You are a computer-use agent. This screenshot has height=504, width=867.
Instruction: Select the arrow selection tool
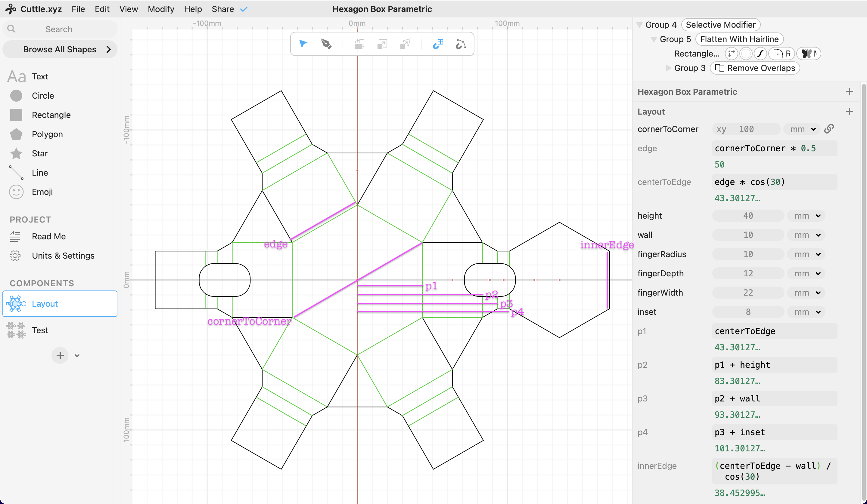(303, 44)
